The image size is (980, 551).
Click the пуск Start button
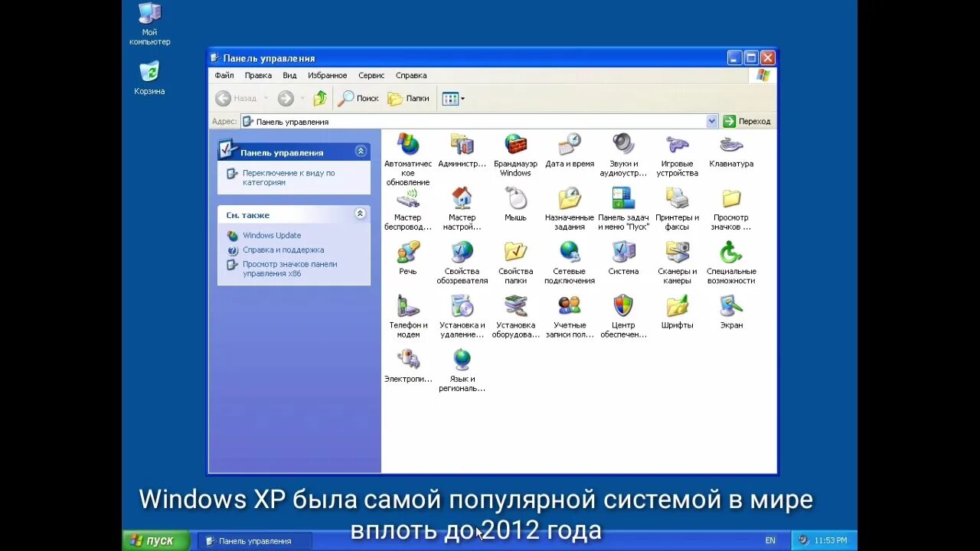click(155, 540)
